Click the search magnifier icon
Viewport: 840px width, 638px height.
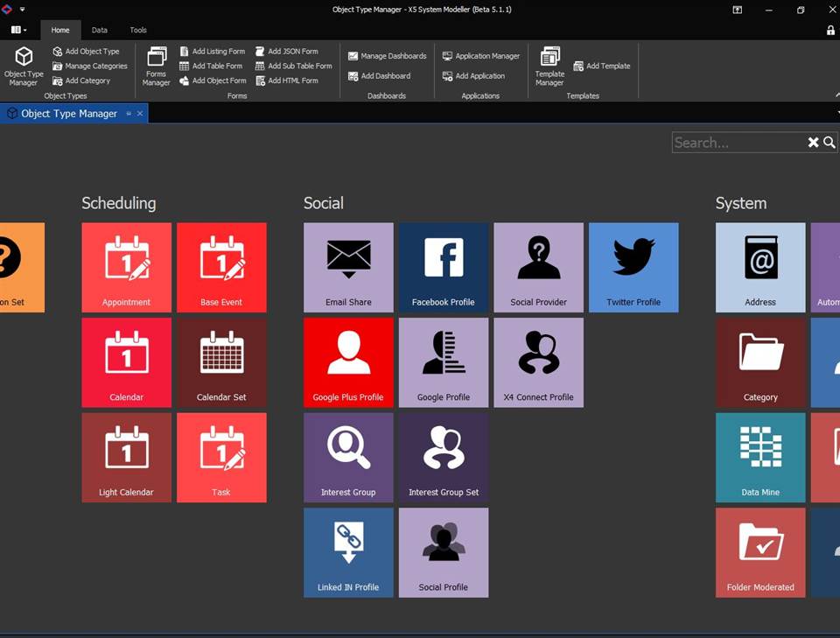[829, 143]
